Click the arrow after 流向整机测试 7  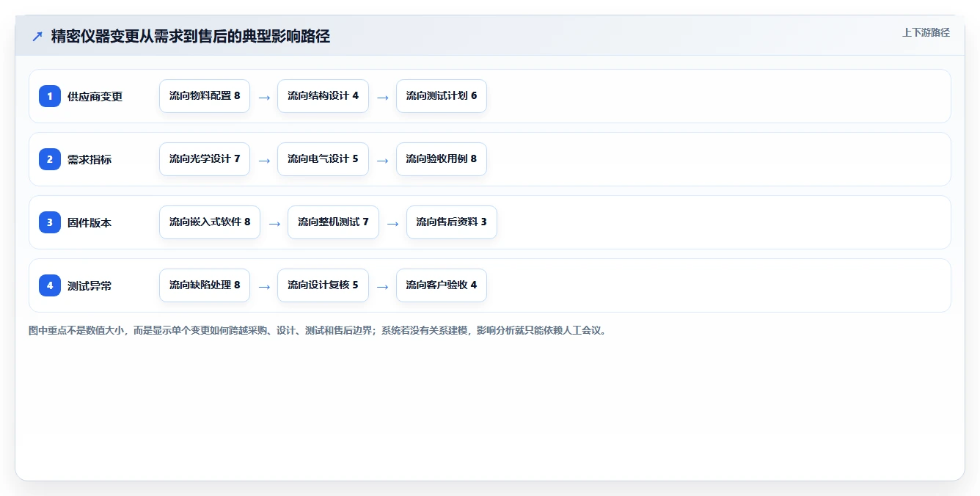coord(392,223)
